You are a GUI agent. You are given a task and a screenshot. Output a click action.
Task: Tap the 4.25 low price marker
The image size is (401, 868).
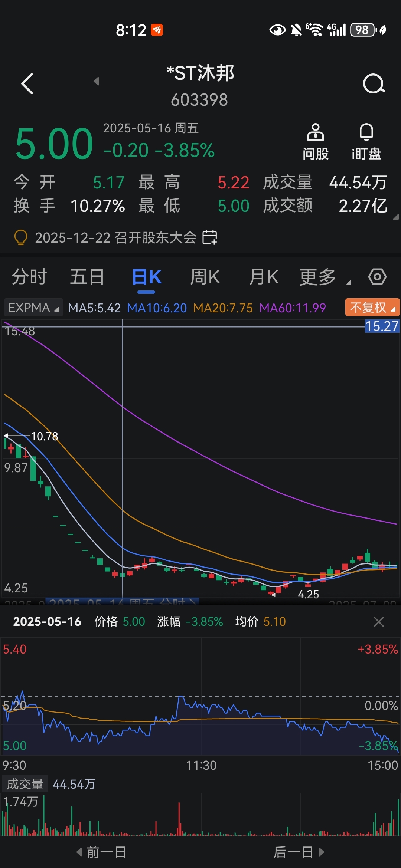pos(308,594)
